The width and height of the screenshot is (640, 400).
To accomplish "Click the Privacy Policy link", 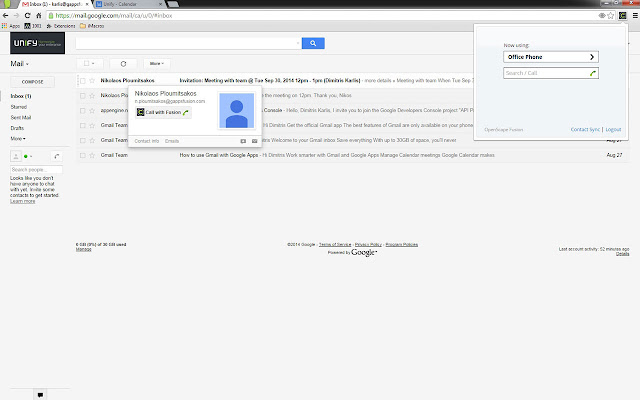I will [368, 244].
